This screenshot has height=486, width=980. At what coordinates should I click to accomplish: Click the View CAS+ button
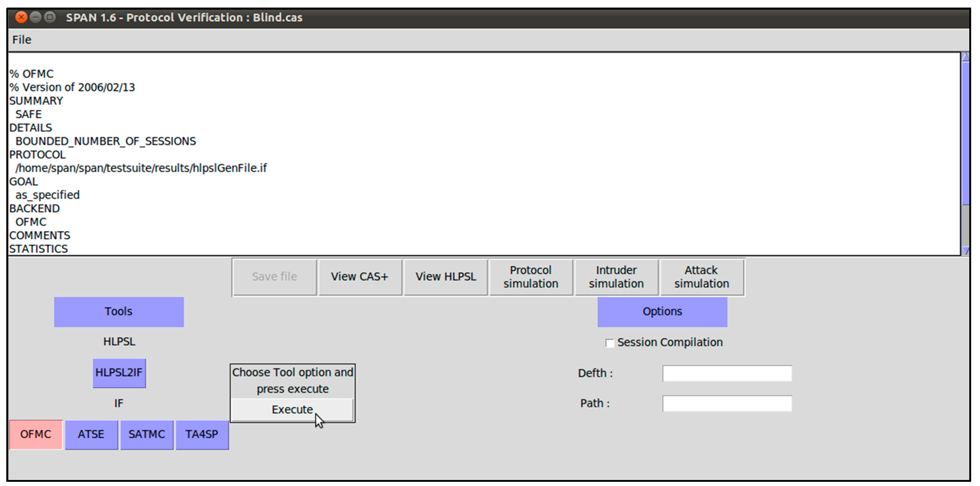[x=360, y=277]
